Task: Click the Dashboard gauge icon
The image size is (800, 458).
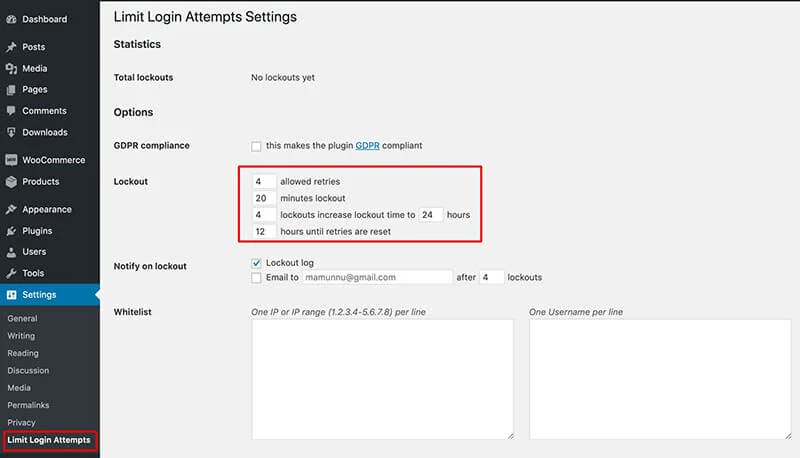Action: pyautogui.click(x=11, y=19)
